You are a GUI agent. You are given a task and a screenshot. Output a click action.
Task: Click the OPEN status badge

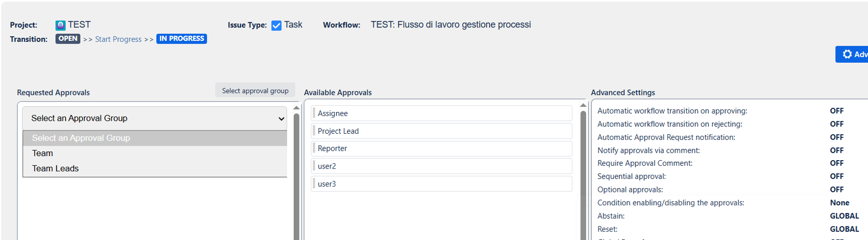tap(68, 39)
